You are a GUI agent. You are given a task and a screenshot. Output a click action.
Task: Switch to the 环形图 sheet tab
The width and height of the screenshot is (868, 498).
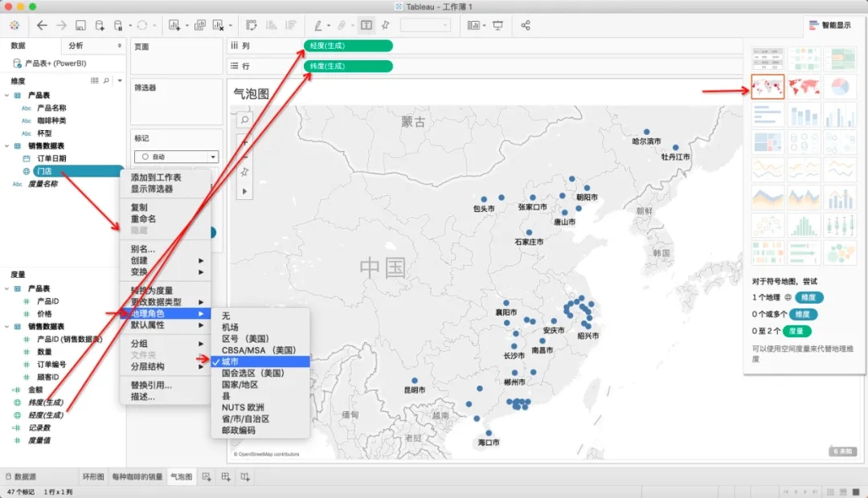click(x=95, y=477)
